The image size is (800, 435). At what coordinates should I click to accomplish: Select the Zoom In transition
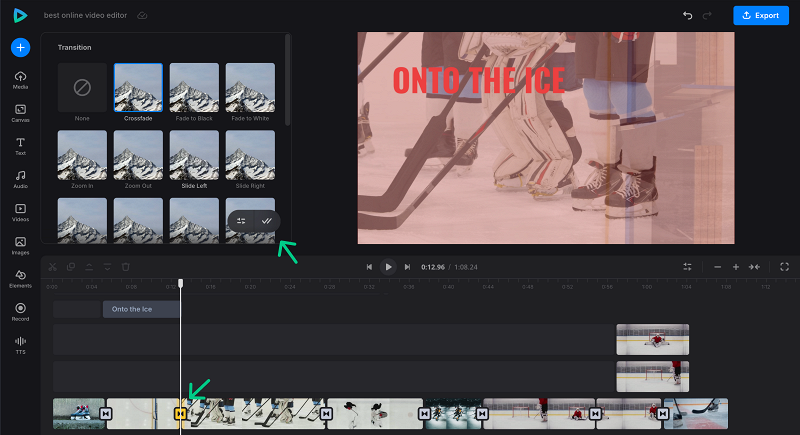pos(82,155)
